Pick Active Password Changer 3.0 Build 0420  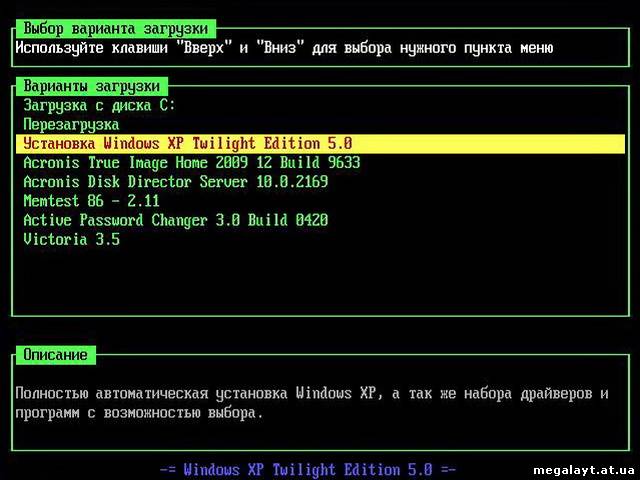176,220
